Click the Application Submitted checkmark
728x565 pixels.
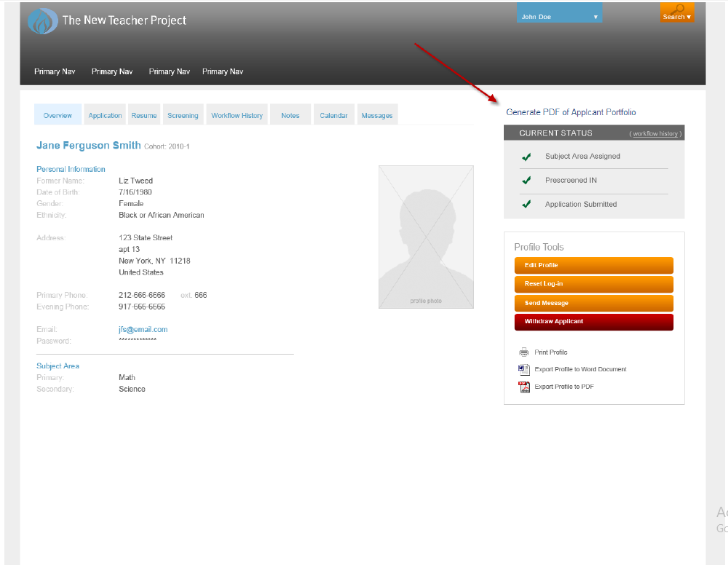[x=526, y=205]
